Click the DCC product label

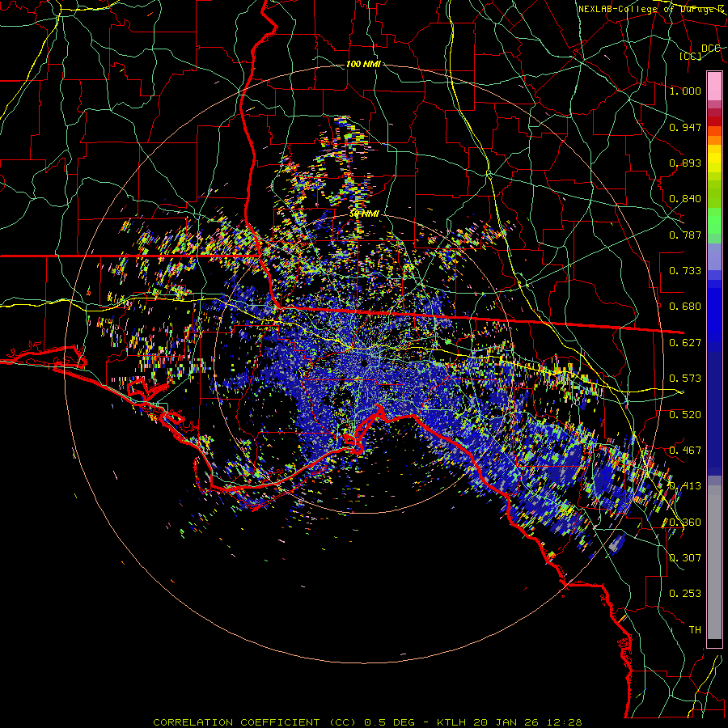click(x=710, y=49)
